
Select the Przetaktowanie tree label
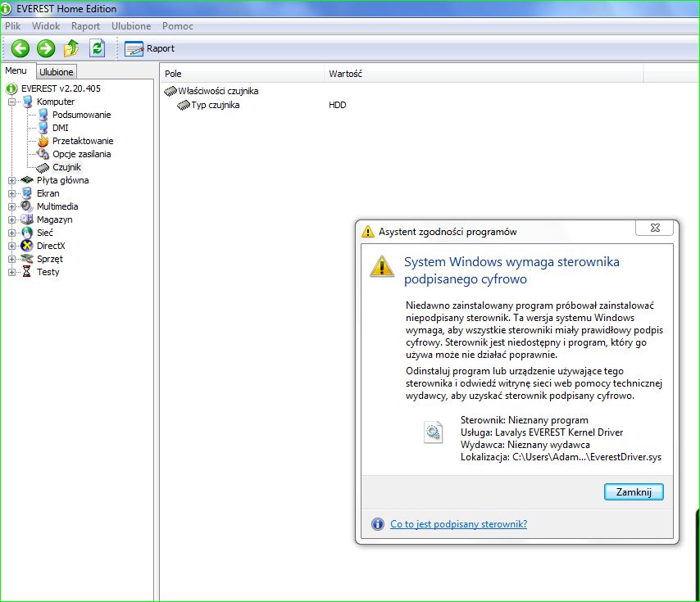83,141
